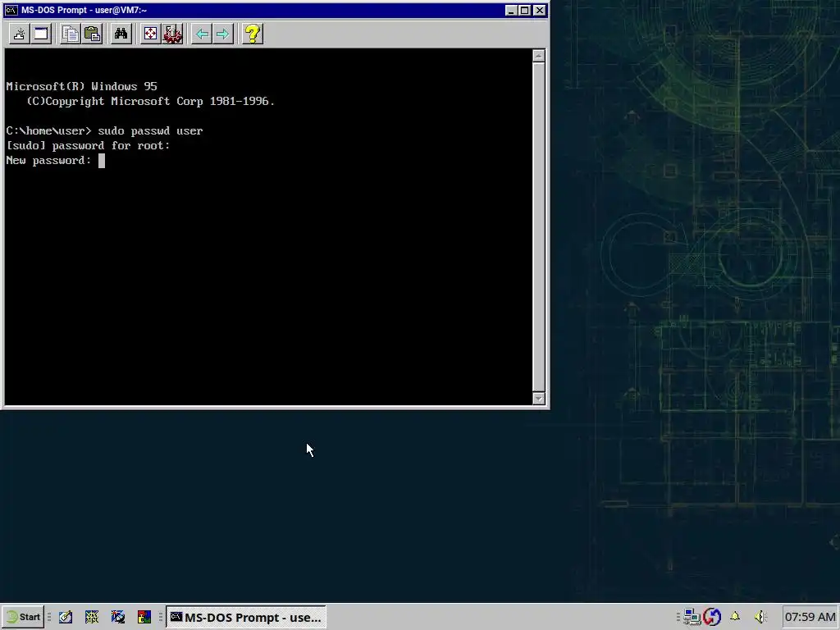Click the 07:59 AM clock
This screenshot has height=630, width=840.
point(810,617)
